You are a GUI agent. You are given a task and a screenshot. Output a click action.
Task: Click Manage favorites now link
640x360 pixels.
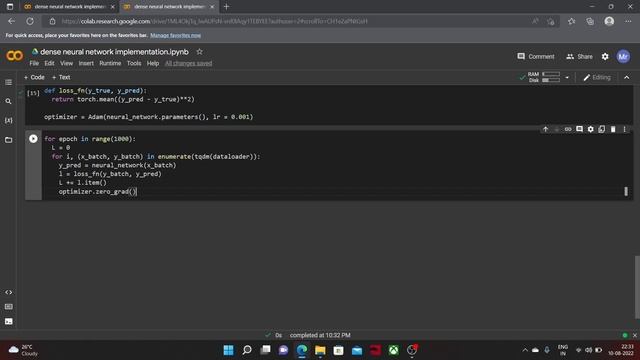(176, 36)
